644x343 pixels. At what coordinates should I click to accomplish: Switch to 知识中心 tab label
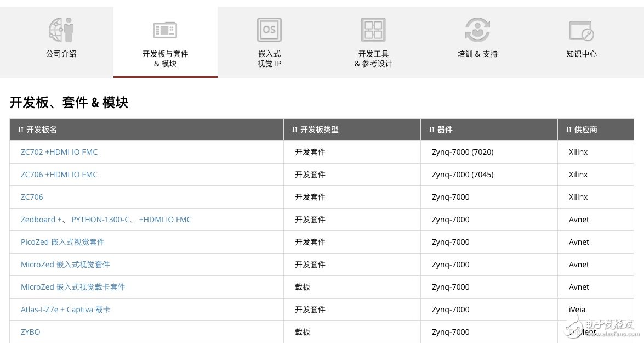coord(581,54)
